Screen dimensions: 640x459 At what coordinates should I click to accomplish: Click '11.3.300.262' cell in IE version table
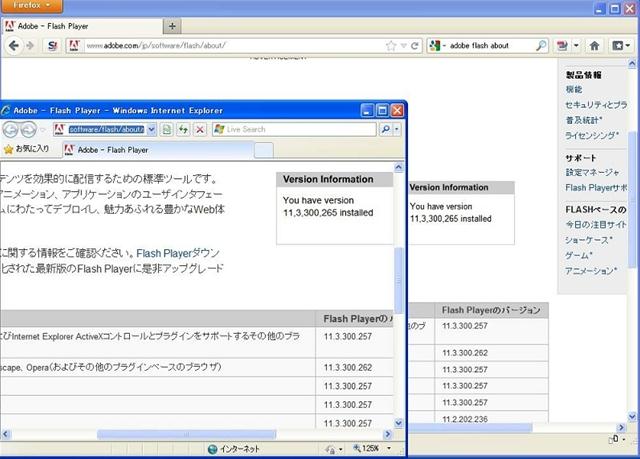tap(348, 368)
